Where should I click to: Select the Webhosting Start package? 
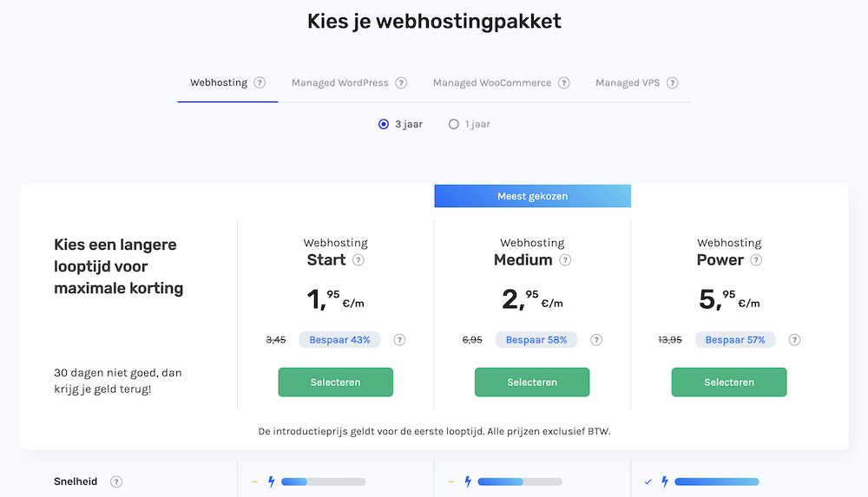click(x=335, y=383)
